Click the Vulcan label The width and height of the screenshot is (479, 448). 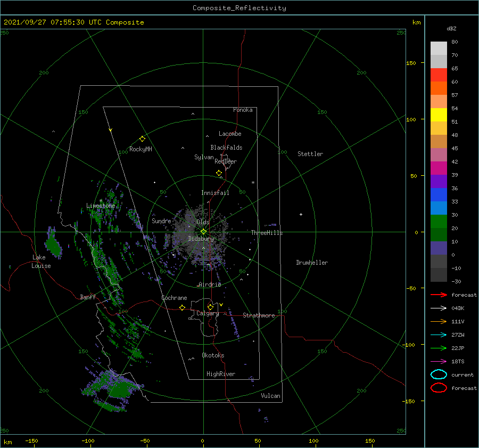tap(270, 396)
